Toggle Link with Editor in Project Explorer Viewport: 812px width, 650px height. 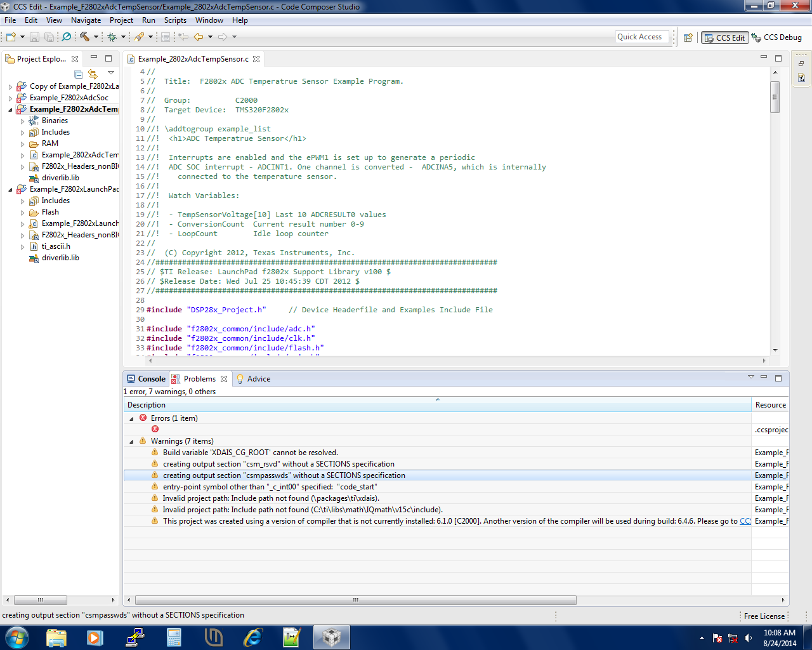93,74
